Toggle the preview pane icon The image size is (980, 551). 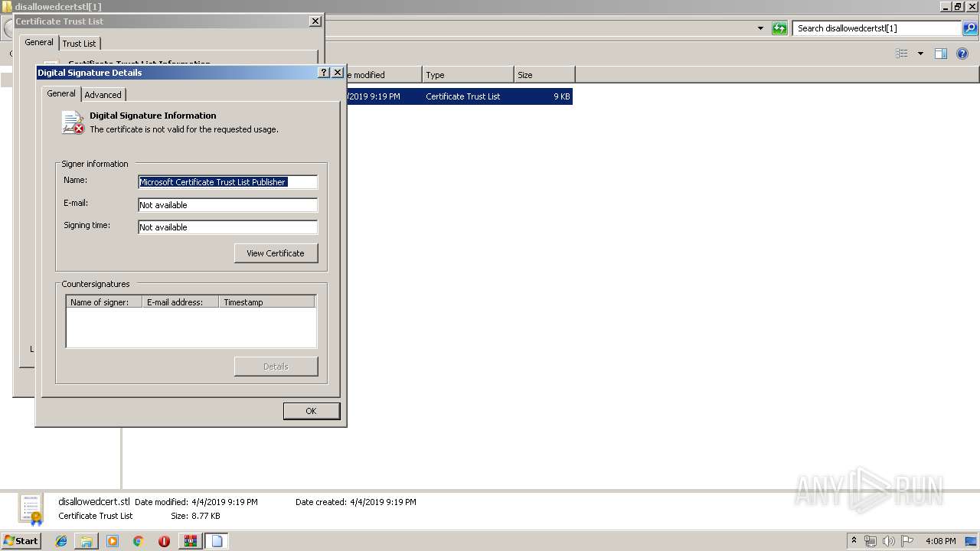(941, 54)
